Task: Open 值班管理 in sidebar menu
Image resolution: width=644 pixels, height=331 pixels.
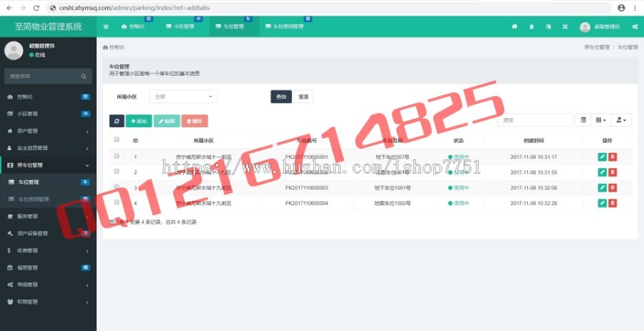Action: coord(48,267)
